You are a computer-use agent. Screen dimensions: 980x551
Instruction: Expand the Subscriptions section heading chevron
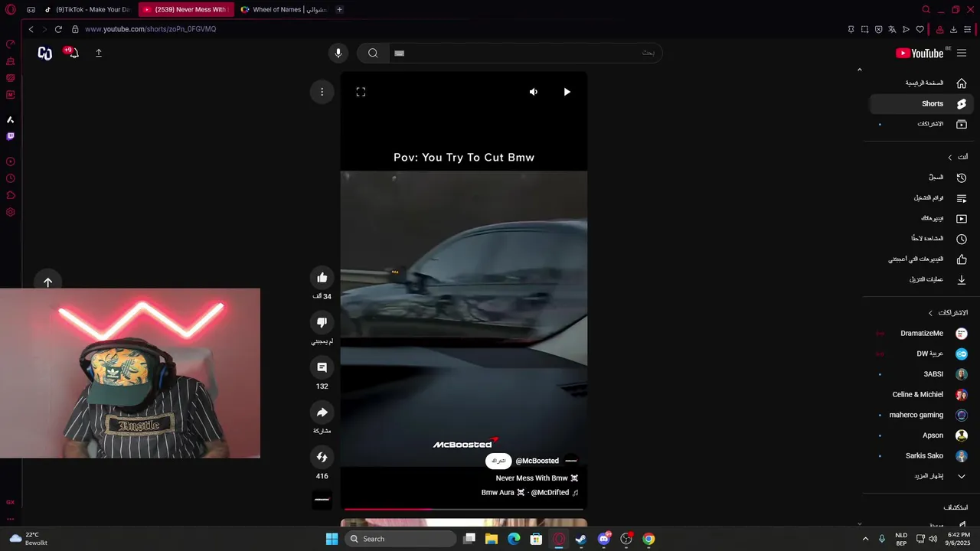click(x=931, y=313)
